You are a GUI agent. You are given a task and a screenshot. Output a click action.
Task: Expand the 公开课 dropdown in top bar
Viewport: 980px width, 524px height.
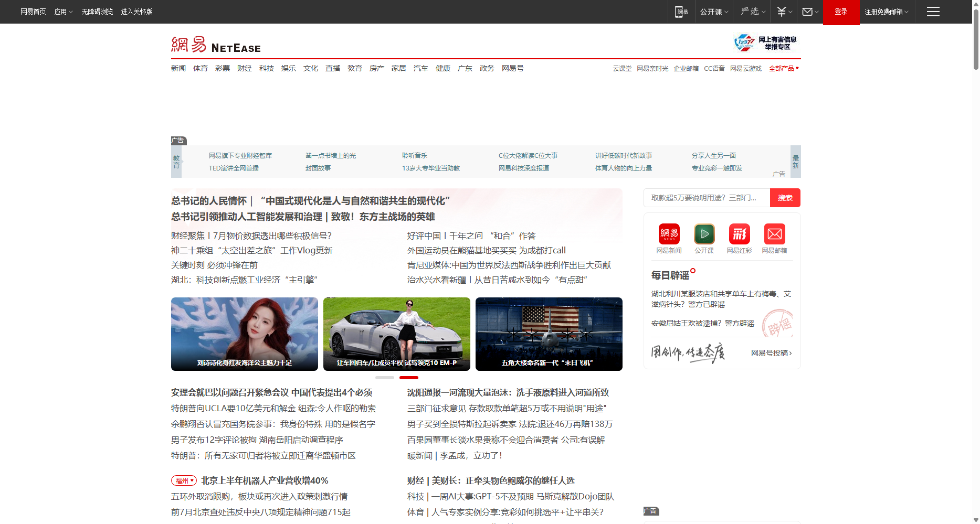(714, 12)
